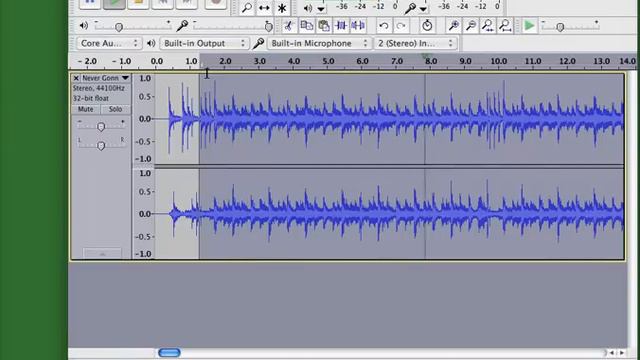640x360 pixels.
Task: Select the Multi-tool asterisk icon
Action: click(x=282, y=7)
